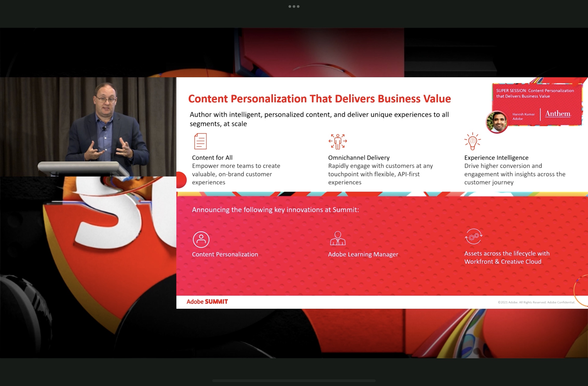This screenshot has height=386, width=588.
Task: Open the three-dot multitasking menu at top
Action: point(294,6)
